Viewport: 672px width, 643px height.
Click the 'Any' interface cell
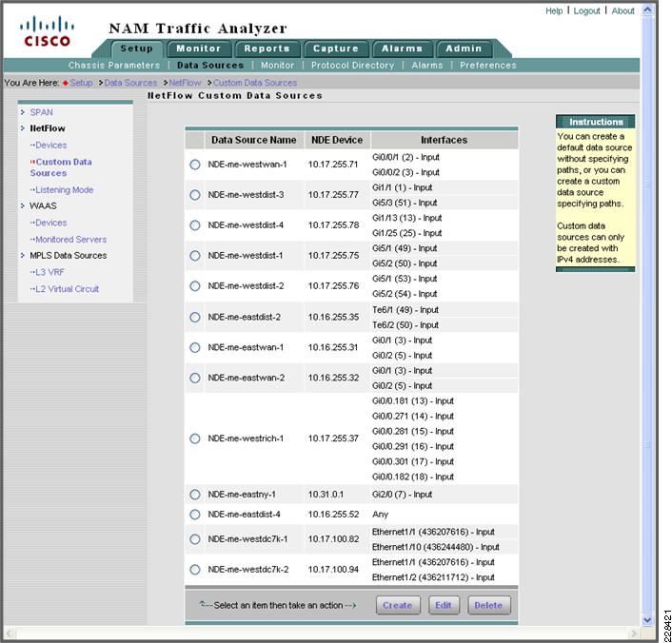[x=380, y=515]
